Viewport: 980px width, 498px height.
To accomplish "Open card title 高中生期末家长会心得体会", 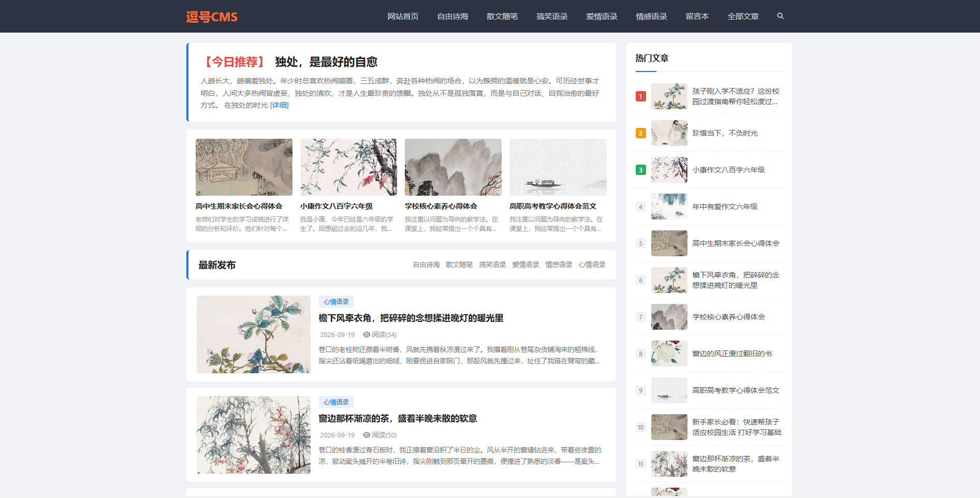I will pos(239,206).
